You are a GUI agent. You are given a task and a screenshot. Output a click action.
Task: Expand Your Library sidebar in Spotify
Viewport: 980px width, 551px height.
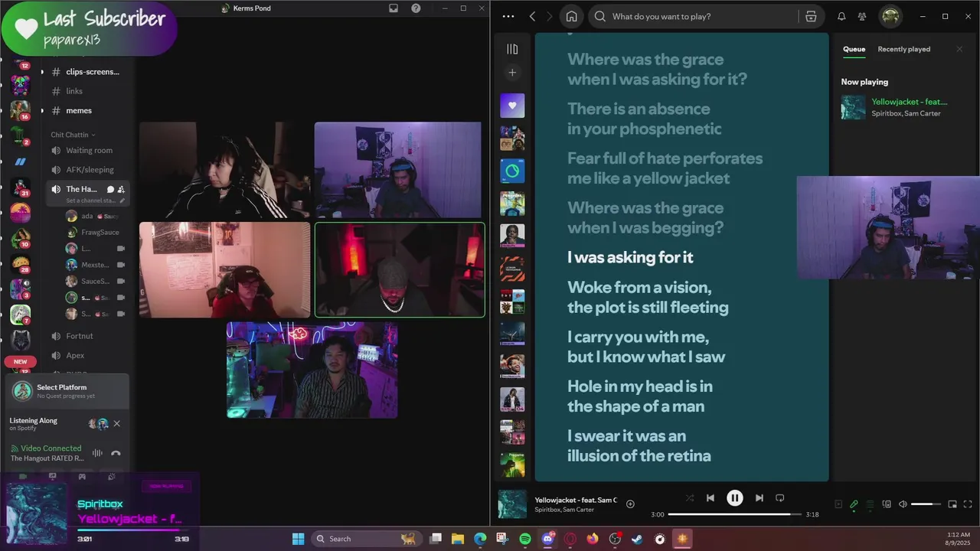[512, 49]
